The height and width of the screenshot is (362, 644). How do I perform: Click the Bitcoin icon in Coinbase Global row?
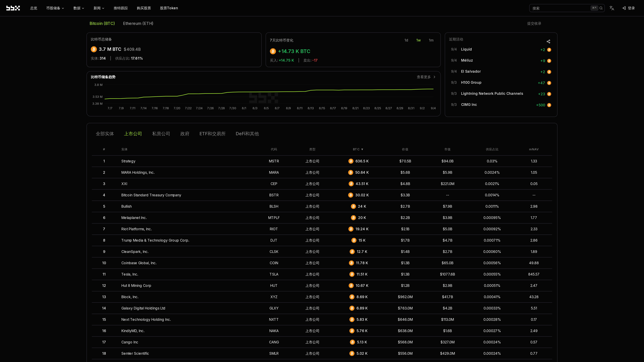[351, 263]
